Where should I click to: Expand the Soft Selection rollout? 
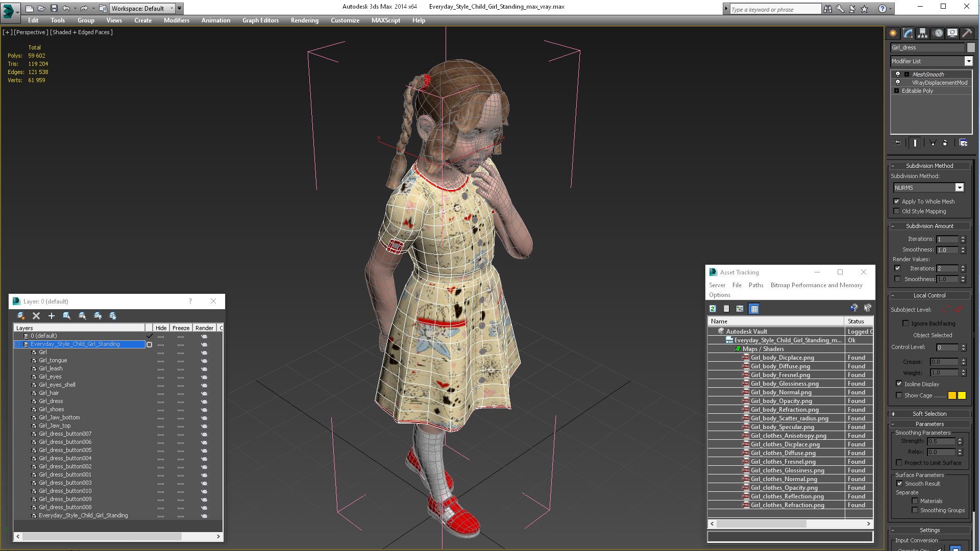coord(929,414)
